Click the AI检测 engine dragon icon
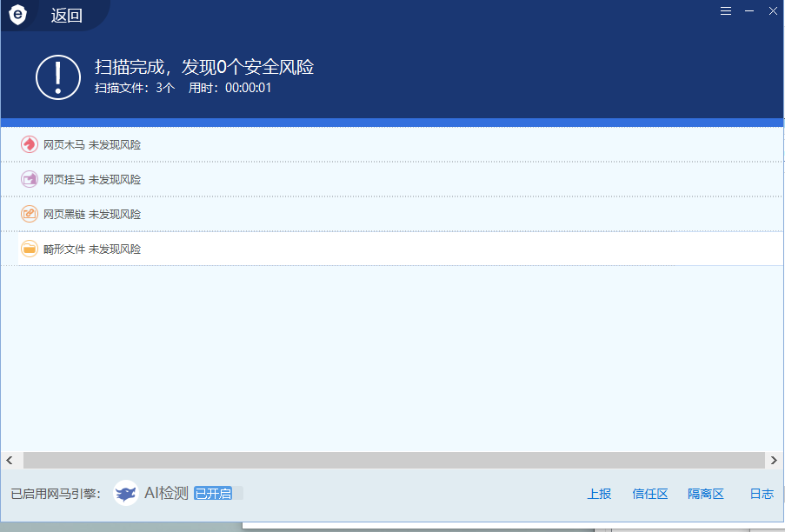Screen dimensions: 785x532 (x=126, y=494)
